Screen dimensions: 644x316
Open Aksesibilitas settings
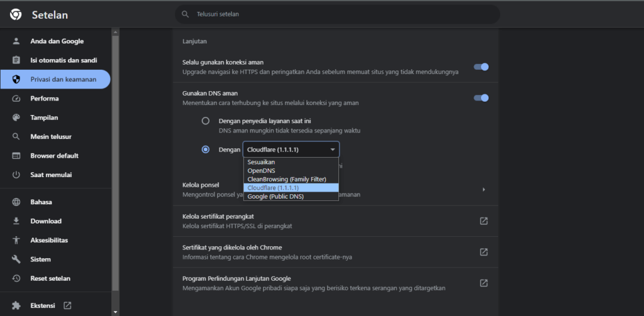(55, 240)
